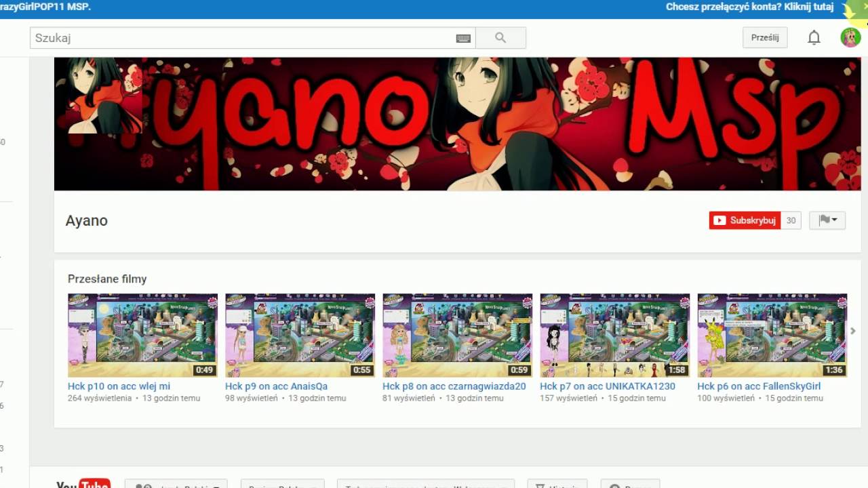
Task: Click the title 'Hck p6 on acc FallenSkyGirl'
Action: click(759, 386)
